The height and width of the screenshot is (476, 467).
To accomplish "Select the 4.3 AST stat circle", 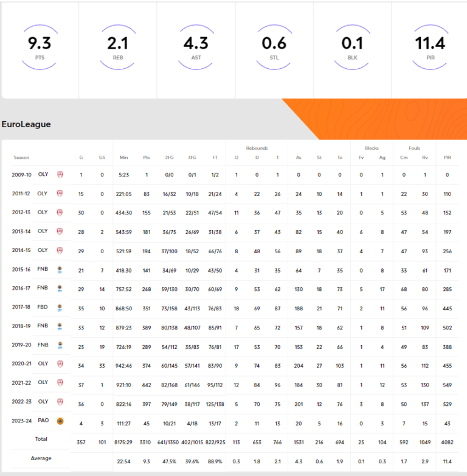I will click(196, 47).
